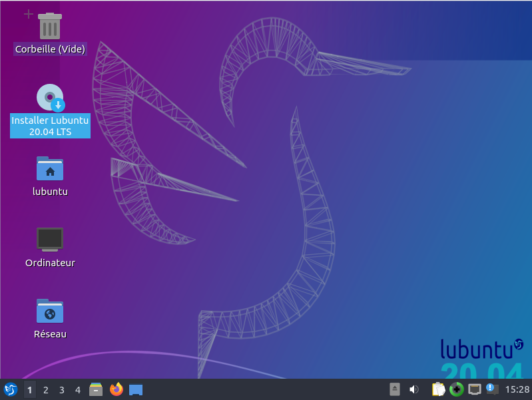Click the "Installer Lubuntu 20.04 LTS" label
Viewport: 532px width, 400px height.
(x=50, y=126)
